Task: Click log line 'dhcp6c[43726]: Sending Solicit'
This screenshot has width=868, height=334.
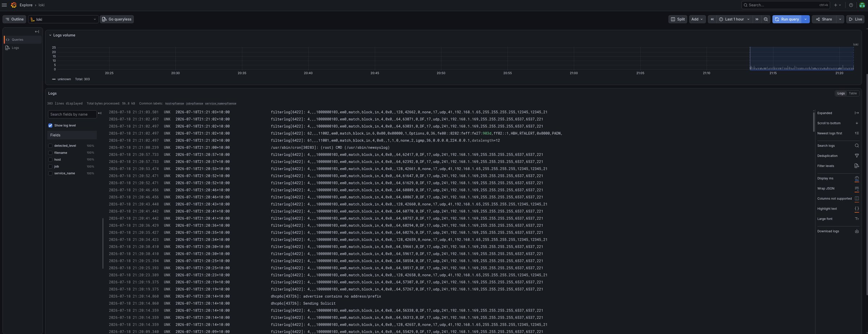Action: [303, 304]
